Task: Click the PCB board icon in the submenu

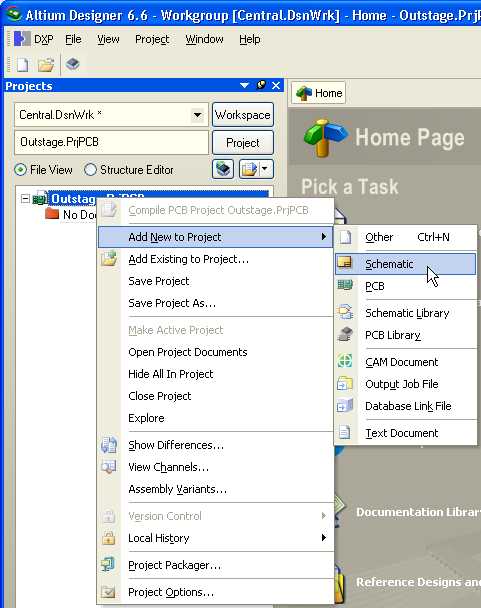Action: (x=344, y=286)
